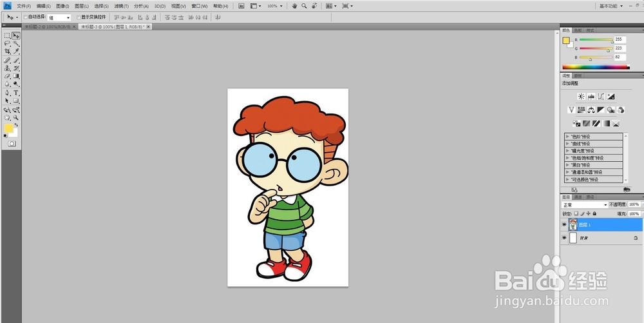
Task: Select the Dodge tool
Action: pos(16,84)
